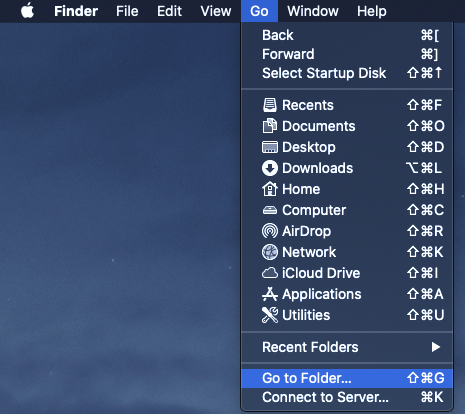
Task: Select the AirDrop text label
Action: (306, 231)
